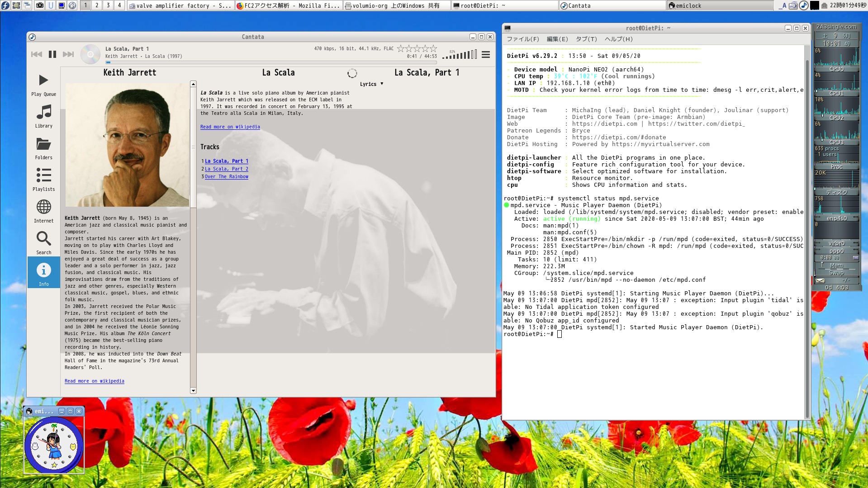Image resolution: width=868 pixels, height=488 pixels.
Task: Open the Library view
Action: (x=43, y=116)
